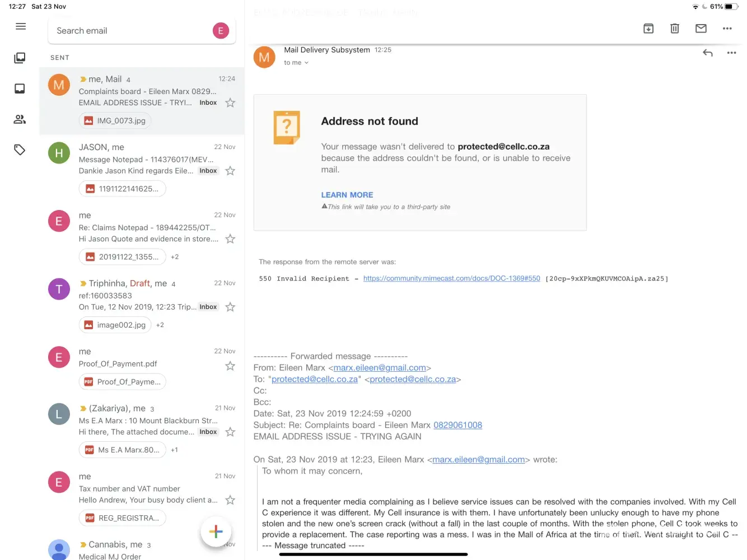747x560 pixels.
Task: Tap marx.eileen@gmail.com in 'wrote' line
Action: click(479, 460)
